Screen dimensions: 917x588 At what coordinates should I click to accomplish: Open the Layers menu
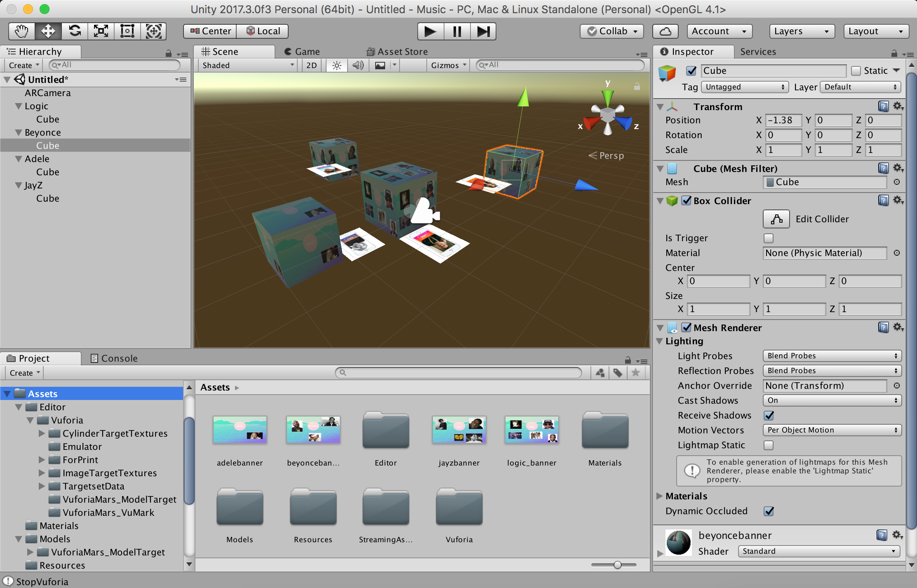point(802,31)
